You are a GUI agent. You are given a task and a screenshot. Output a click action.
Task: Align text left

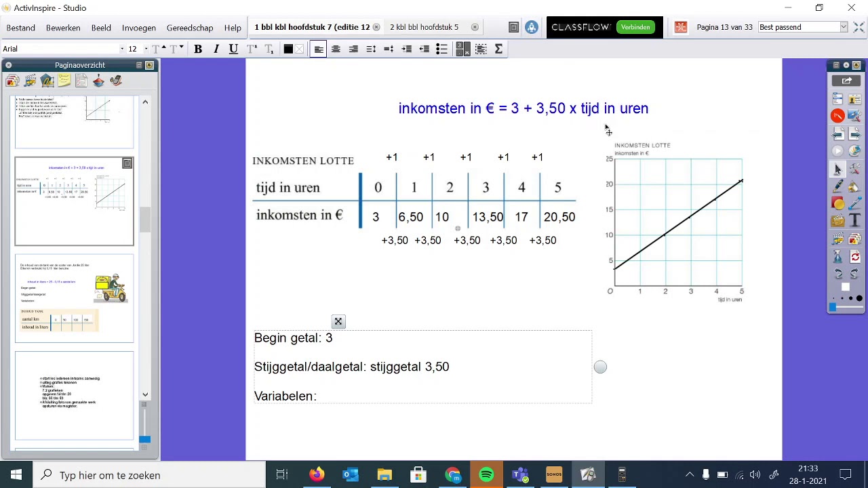coord(318,49)
